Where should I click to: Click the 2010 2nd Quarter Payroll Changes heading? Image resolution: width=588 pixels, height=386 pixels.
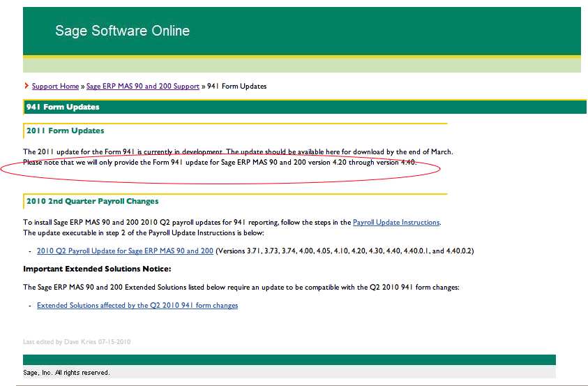92,201
